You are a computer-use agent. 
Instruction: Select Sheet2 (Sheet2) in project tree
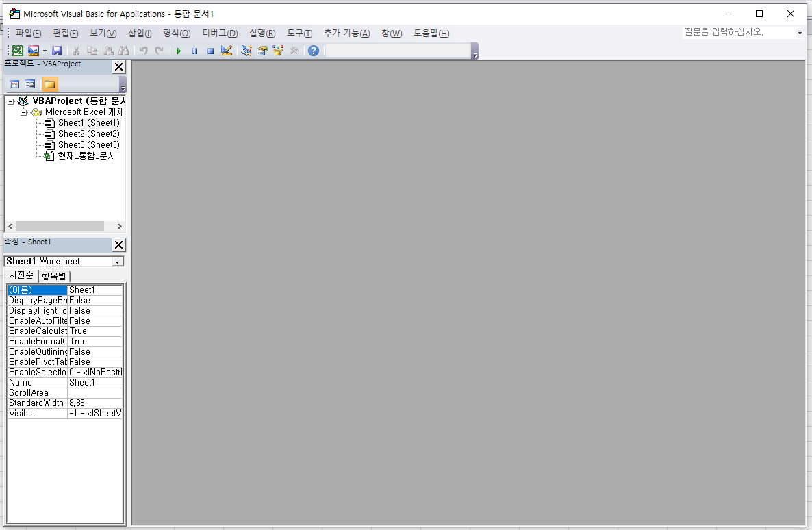point(88,134)
